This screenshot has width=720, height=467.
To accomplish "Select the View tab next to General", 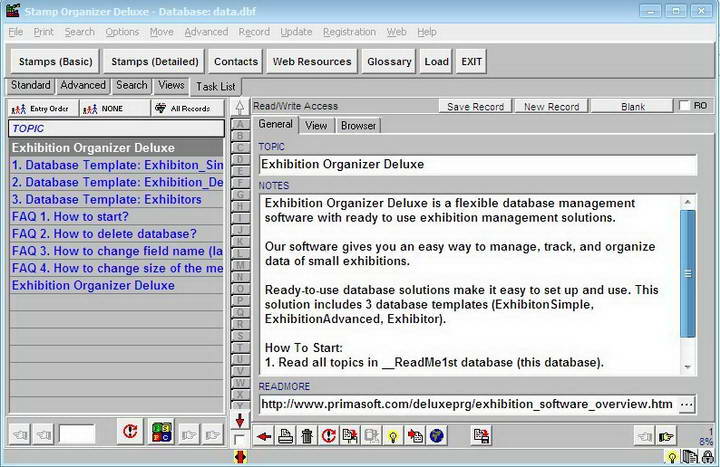I will point(316,125).
